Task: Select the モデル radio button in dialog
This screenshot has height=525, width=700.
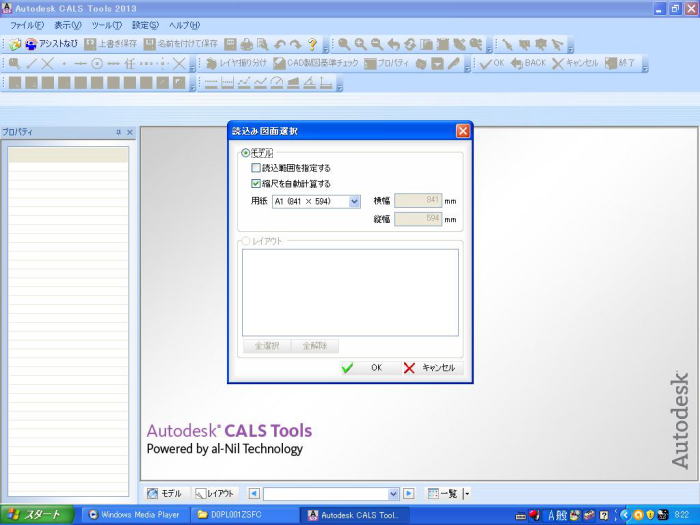Action: tap(246, 153)
